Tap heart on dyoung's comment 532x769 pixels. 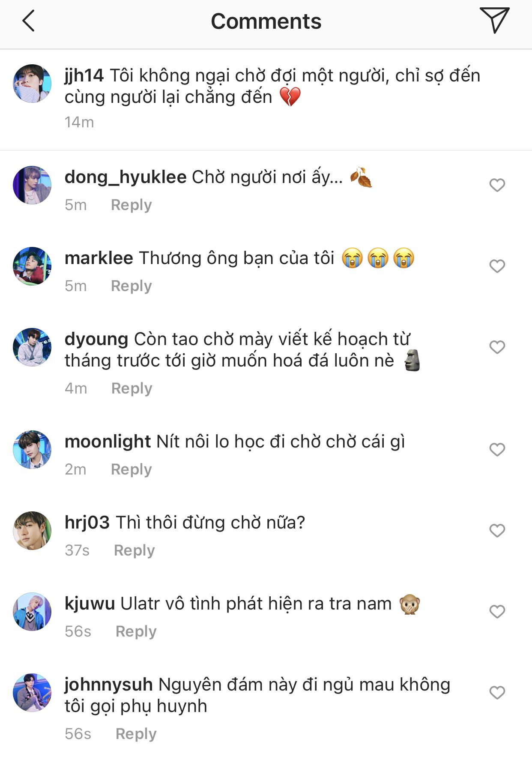coord(497,347)
